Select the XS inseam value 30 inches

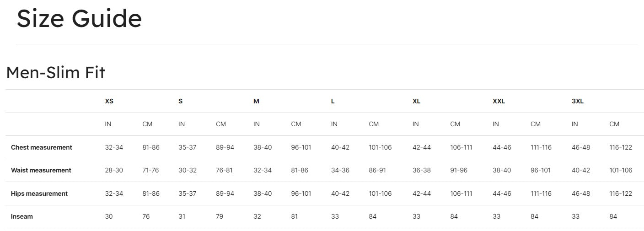click(109, 216)
